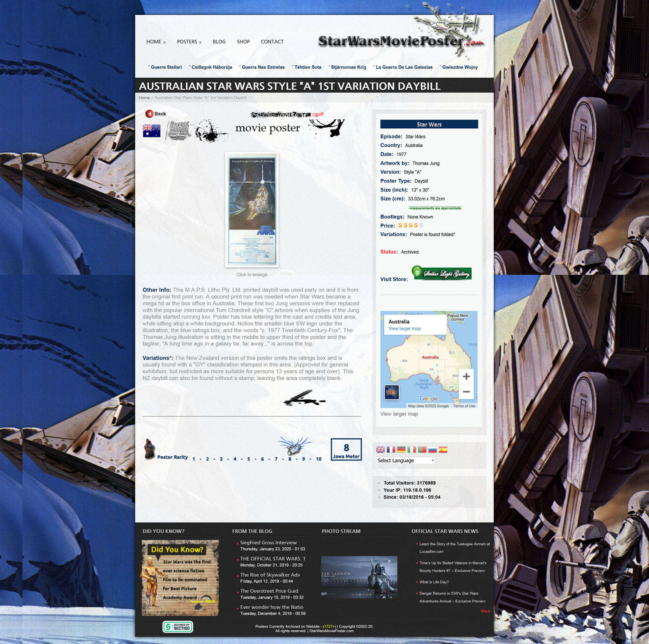Click the Home breadcrumb link

click(144, 98)
